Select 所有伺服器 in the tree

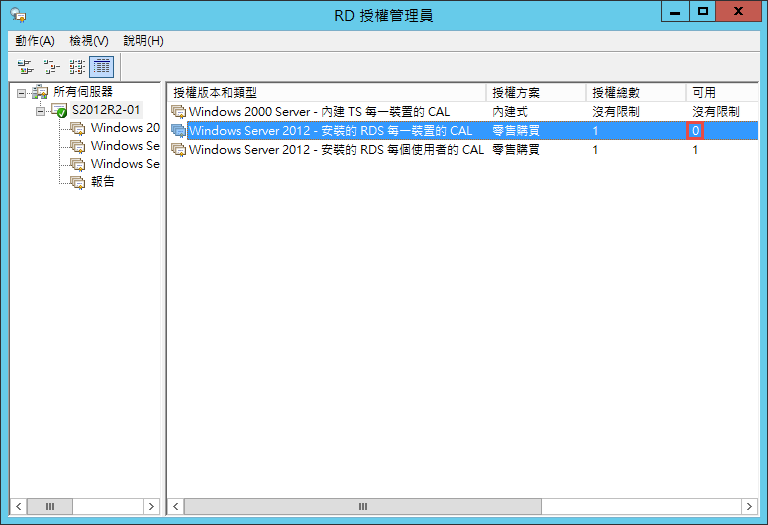83,92
